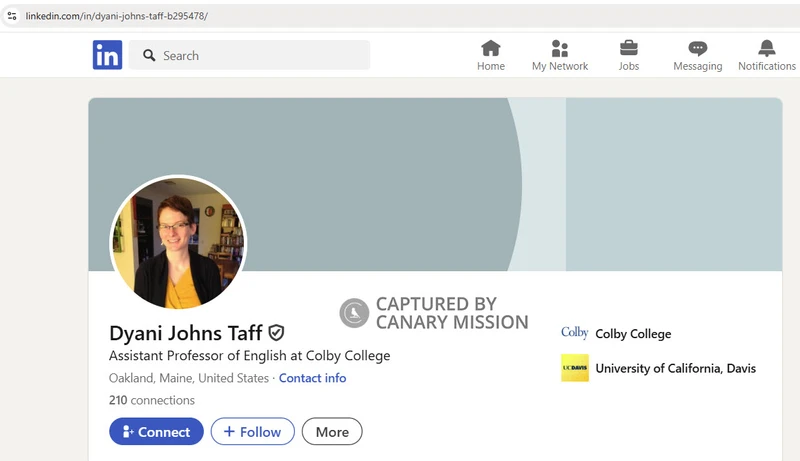This screenshot has height=461, width=800.
Task: Click the profile banner cover image
Action: pyautogui.click(x=435, y=184)
